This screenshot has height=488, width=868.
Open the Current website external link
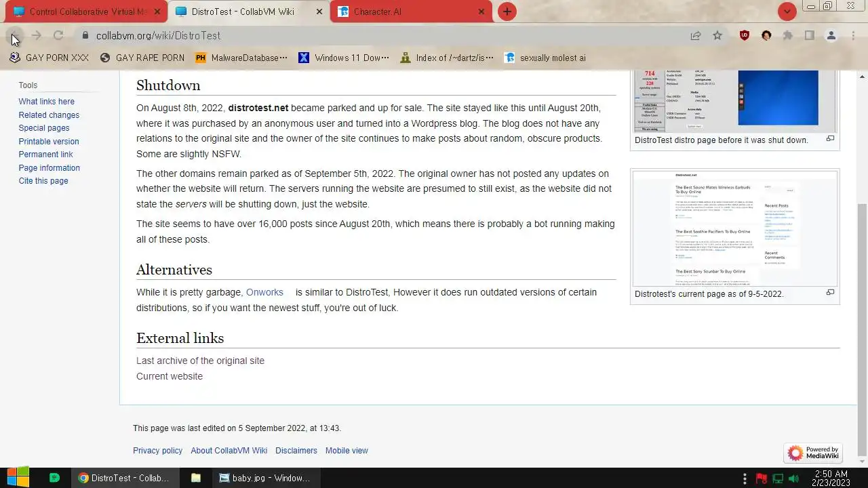[170, 376]
